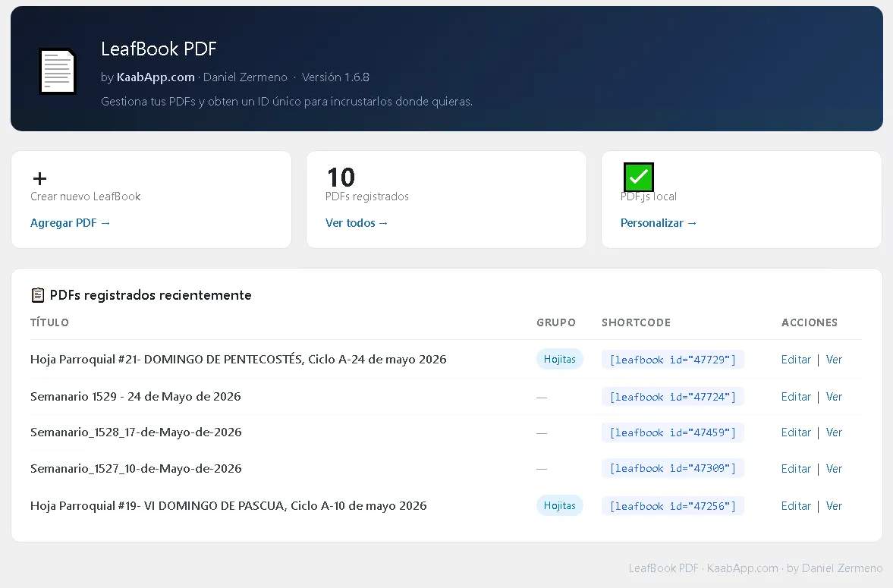Image resolution: width=893 pixels, height=588 pixels.
Task: Click title Hoja Parroquial #19- VI DOMINGO DE PASCUA
Action: tap(228, 505)
